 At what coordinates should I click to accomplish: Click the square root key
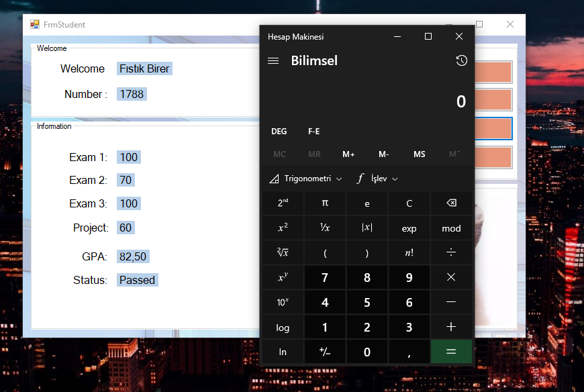click(x=283, y=252)
